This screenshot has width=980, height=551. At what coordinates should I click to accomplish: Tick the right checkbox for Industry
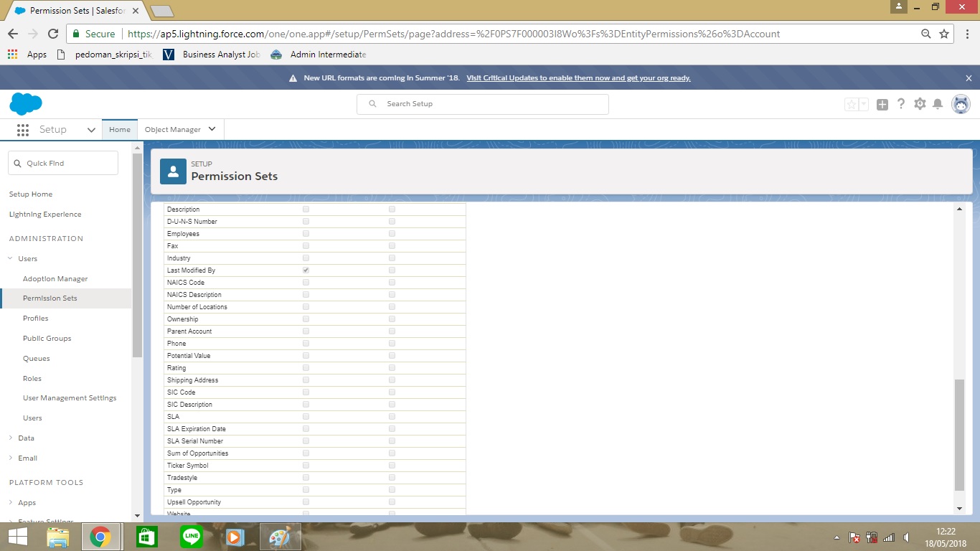392,258
